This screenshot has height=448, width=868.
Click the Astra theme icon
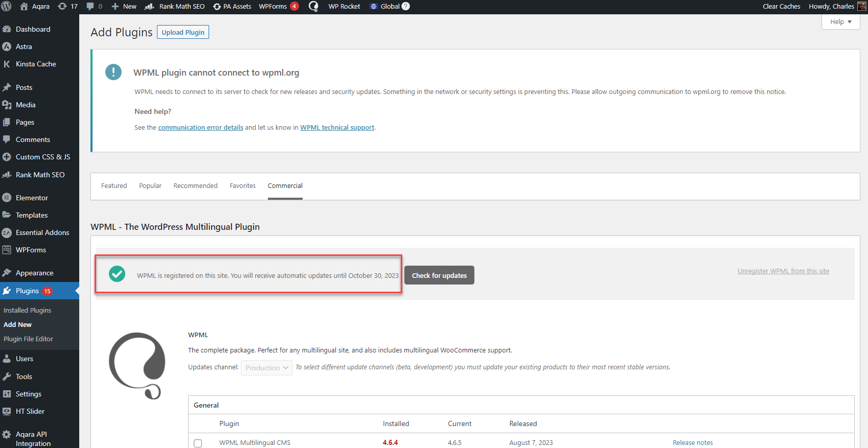tap(7, 46)
